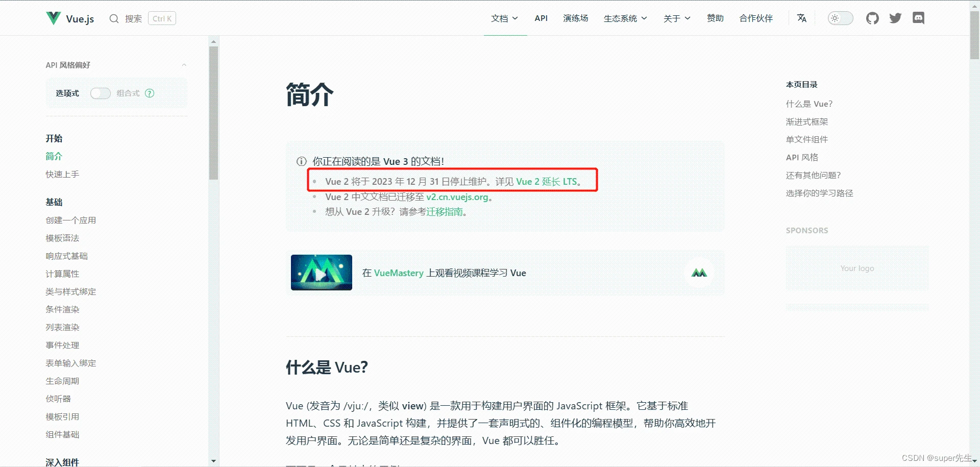Expand the 关于 dropdown menu
This screenshot has width=980, height=467.
point(677,18)
